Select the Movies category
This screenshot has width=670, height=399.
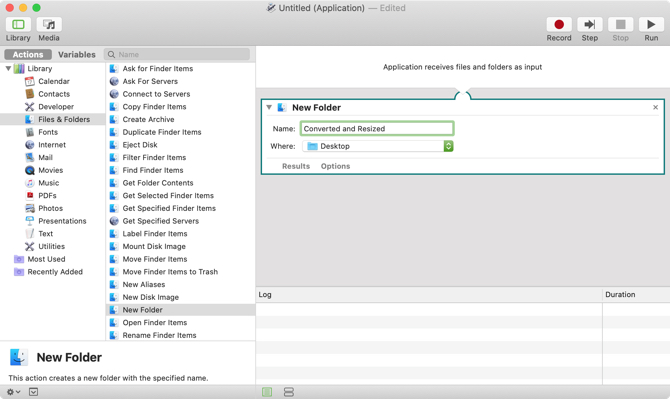[50, 170]
